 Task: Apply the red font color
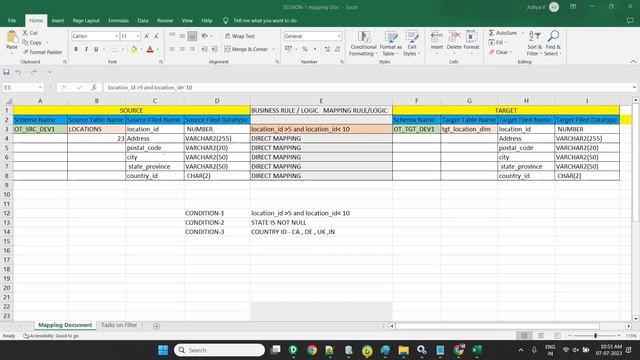pos(150,49)
